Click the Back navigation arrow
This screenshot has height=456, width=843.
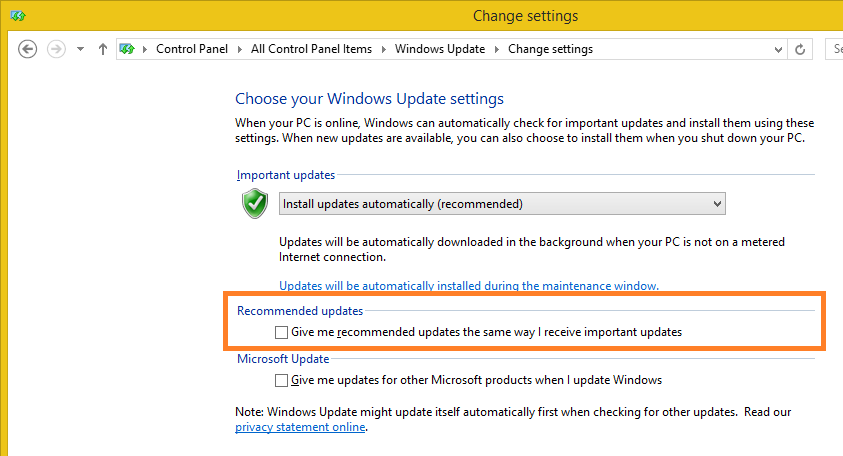tap(28, 49)
